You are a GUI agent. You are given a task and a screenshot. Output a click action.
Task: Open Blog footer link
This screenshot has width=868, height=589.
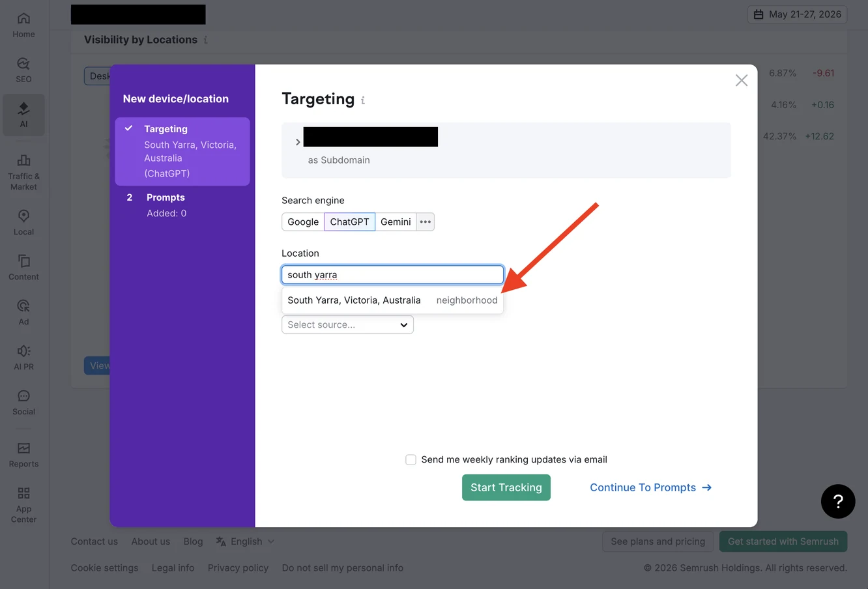point(193,541)
